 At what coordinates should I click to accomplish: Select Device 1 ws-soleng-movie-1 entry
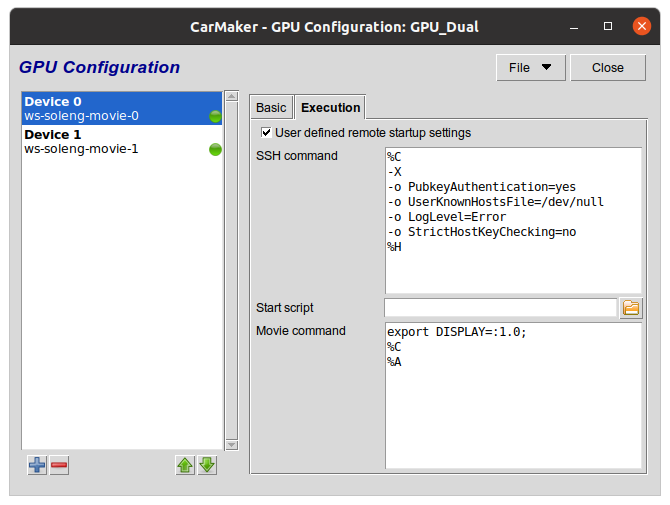[x=110, y=142]
